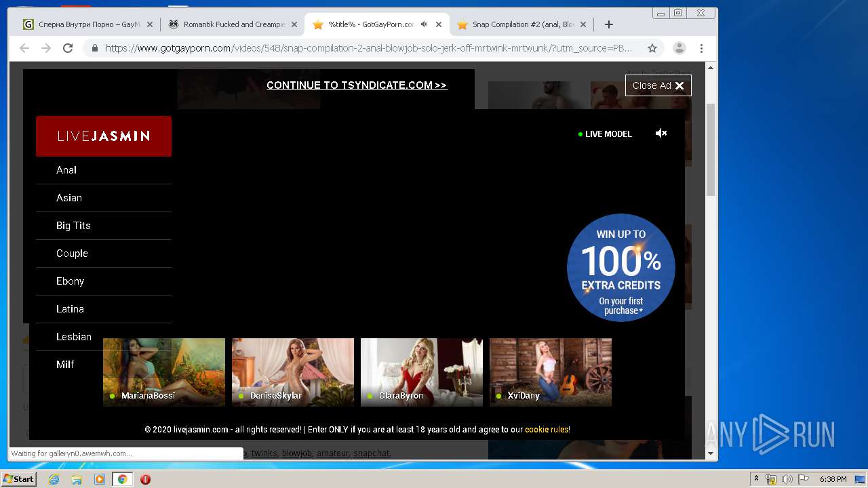The width and height of the screenshot is (868, 488).
Task: Switch to the Romantik tab
Action: pyautogui.click(x=233, y=24)
